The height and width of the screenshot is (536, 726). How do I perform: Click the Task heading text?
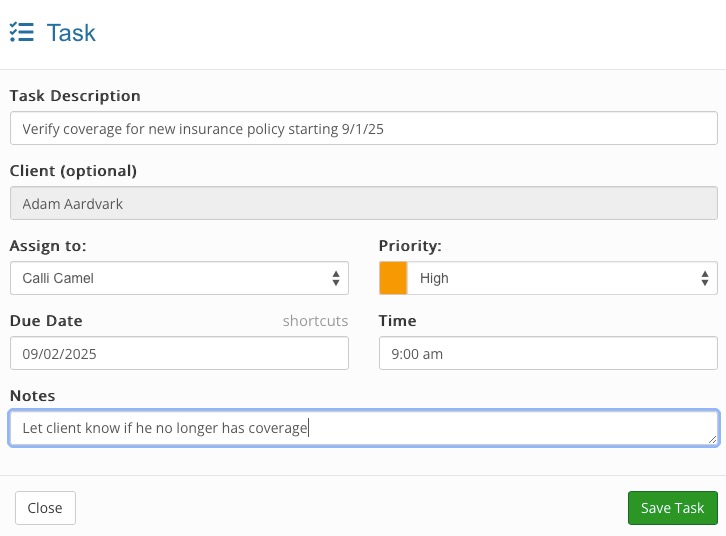pos(71,33)
